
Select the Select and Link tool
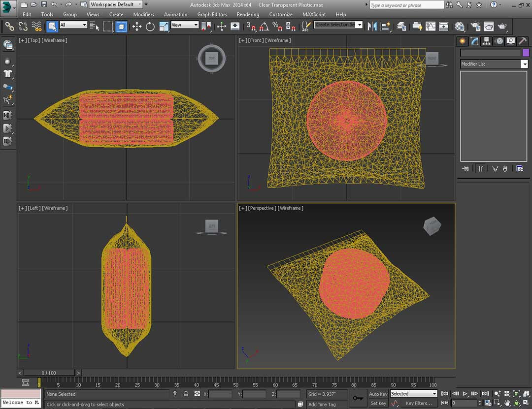[9, 26]
